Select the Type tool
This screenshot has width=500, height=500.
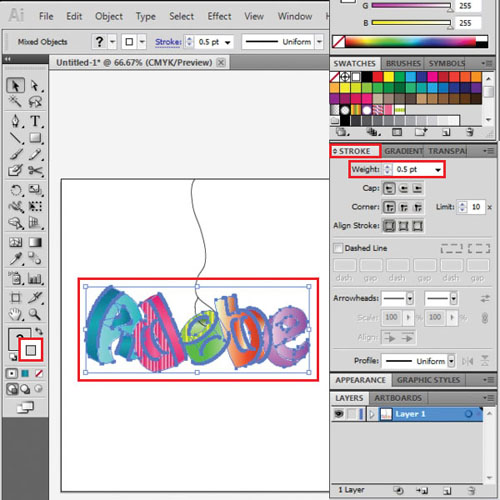tap(35, 121)
